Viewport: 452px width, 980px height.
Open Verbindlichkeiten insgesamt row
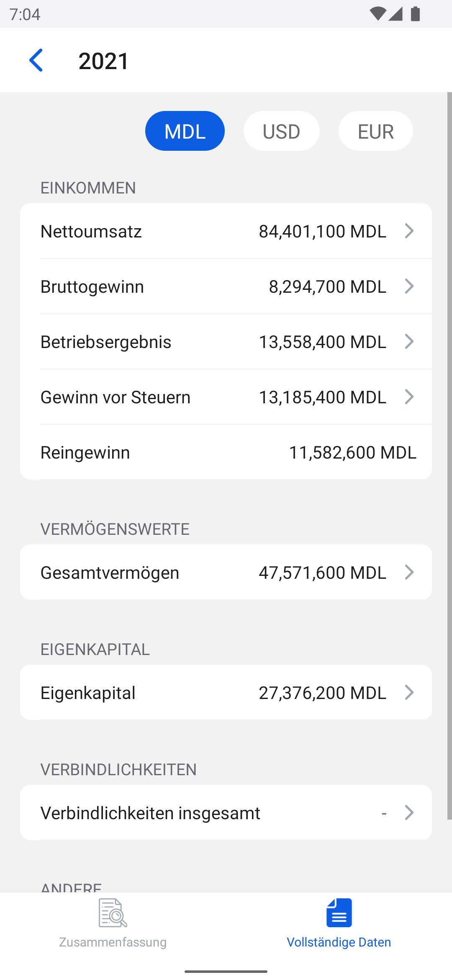coord(226,812)
